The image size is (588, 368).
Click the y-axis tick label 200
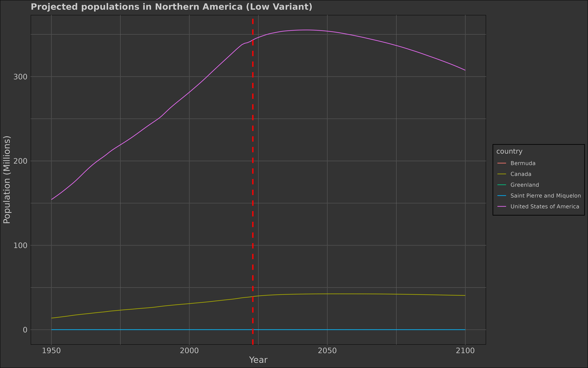[20, 161]
